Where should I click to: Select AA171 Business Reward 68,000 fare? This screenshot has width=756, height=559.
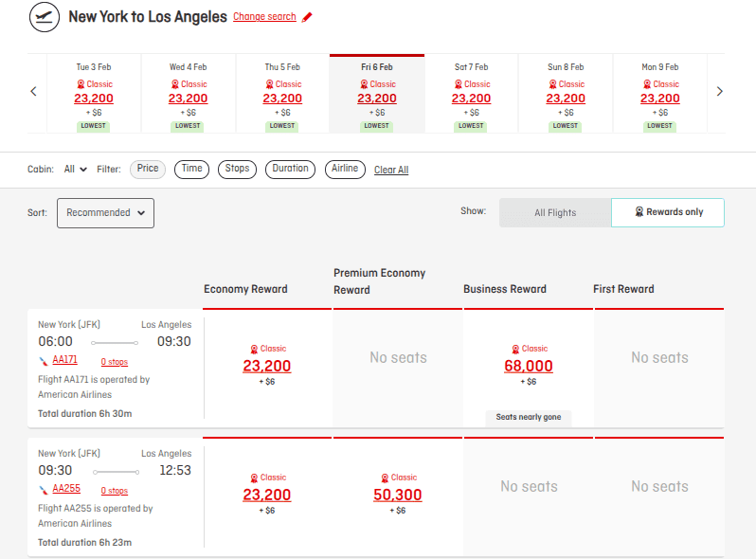[x=529, y=366]
